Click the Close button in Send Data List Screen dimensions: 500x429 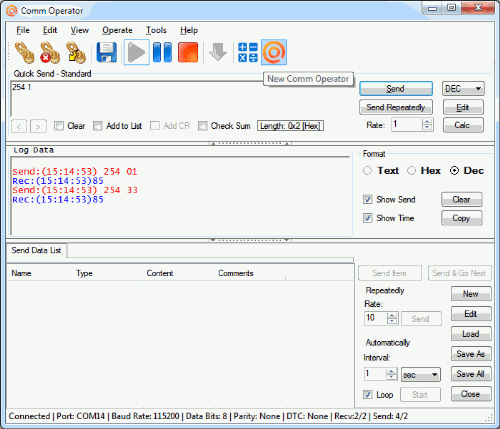[x=471, y=394]
